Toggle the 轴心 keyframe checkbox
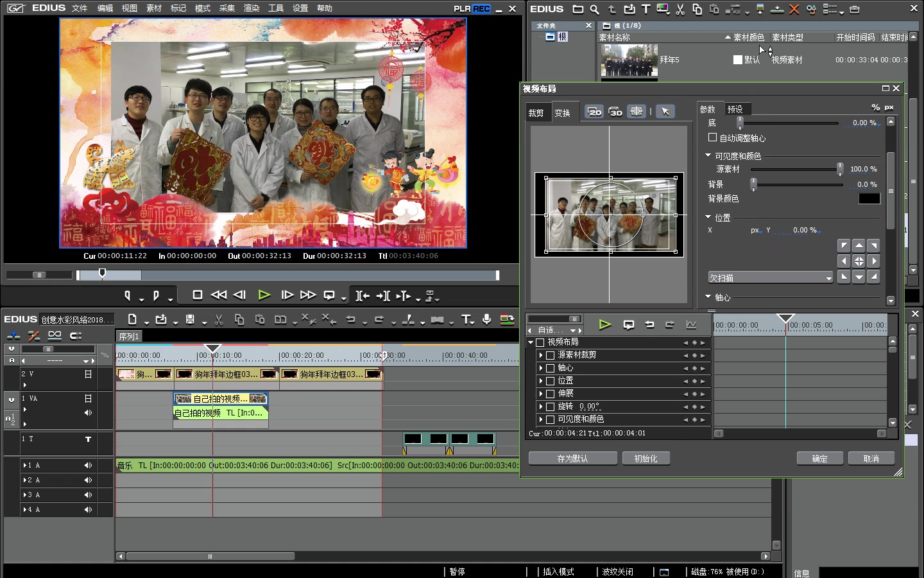 [x=550, y=368]
